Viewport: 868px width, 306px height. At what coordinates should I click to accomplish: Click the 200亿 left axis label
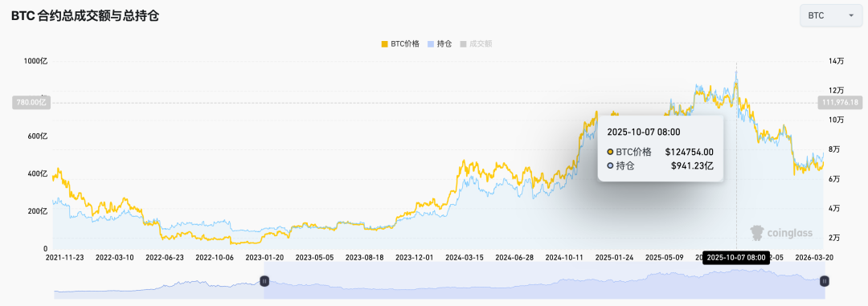(38, 211)
